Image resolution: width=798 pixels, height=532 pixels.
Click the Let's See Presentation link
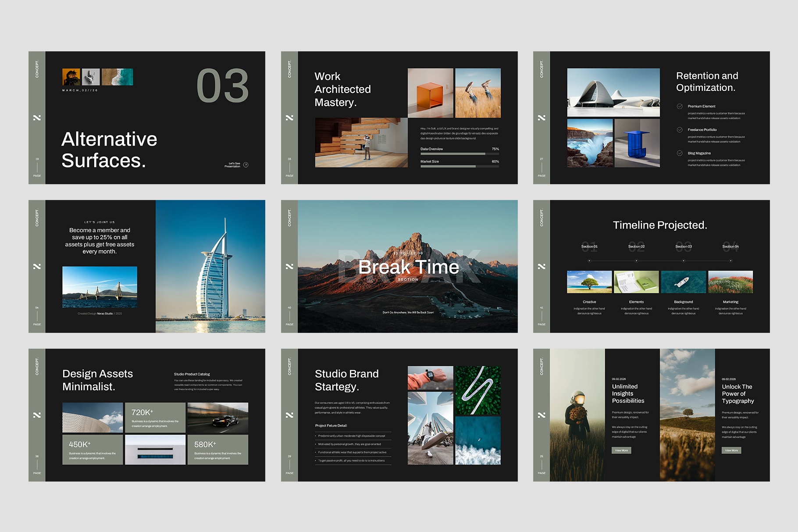tap(232, 164)
